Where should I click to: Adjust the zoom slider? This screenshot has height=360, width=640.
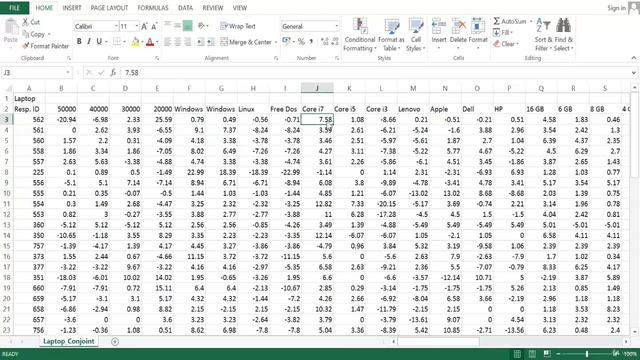[587, 353]
